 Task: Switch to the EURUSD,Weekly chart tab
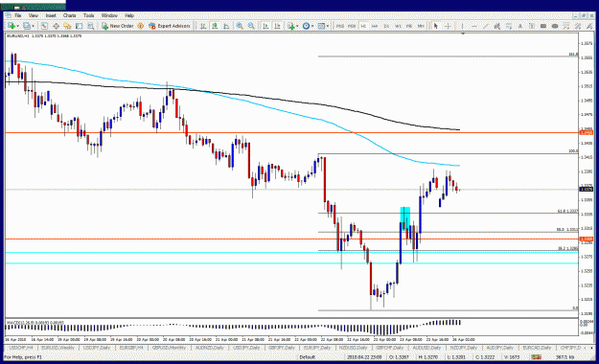tap(58, 348)
